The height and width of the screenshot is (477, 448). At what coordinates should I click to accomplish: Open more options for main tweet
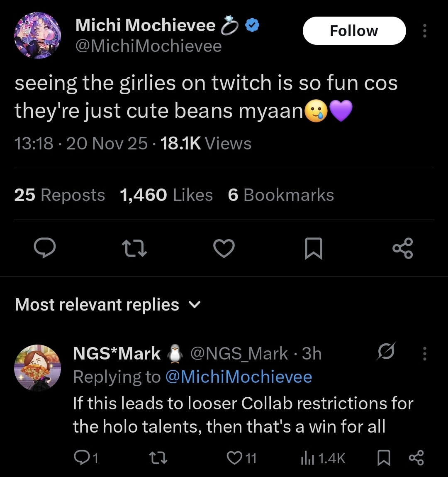point(424,31)
